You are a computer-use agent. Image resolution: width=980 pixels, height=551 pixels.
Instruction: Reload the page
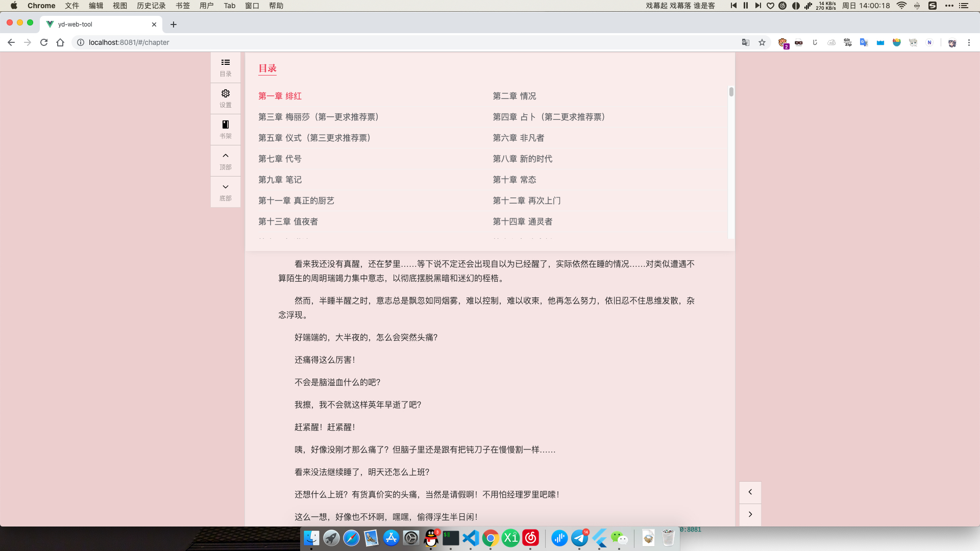point(44,42)
